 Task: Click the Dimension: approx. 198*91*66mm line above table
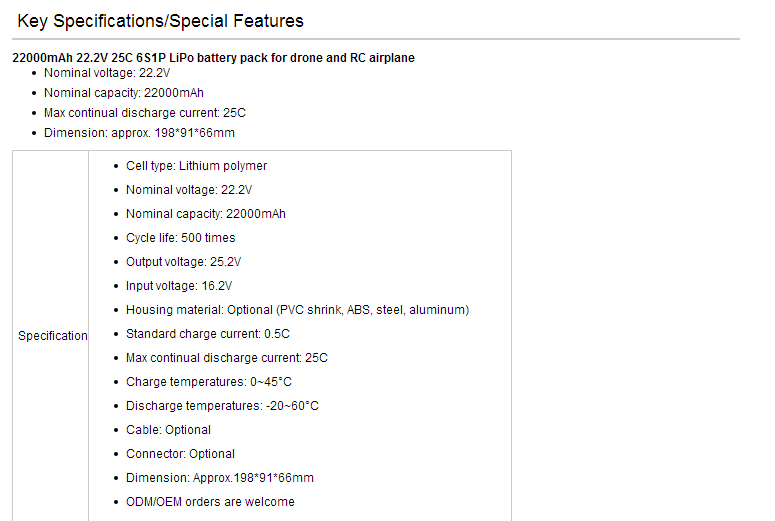(139, 133)
